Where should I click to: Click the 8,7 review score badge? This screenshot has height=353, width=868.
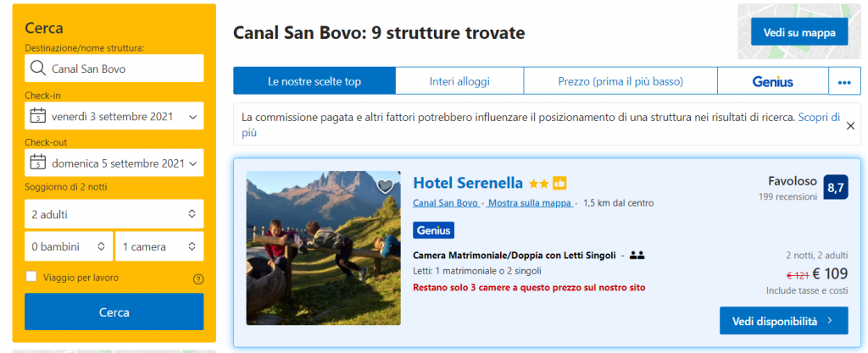pos(836,187)
